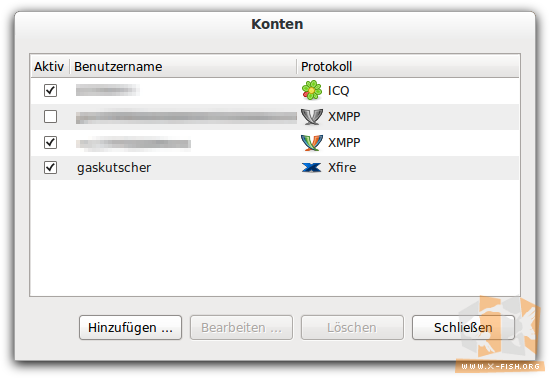550x378 pixels.
Task: Click the Xfire protocol label text
Action: coord(342,168)
